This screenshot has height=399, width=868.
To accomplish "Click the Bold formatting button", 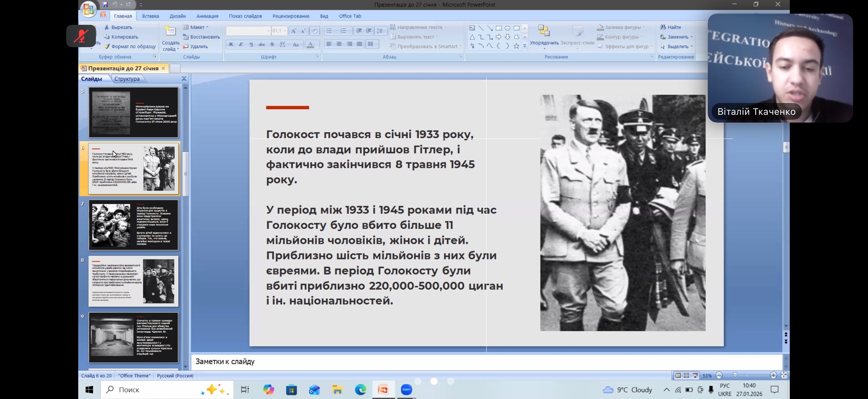I will [x=231, y=44].
